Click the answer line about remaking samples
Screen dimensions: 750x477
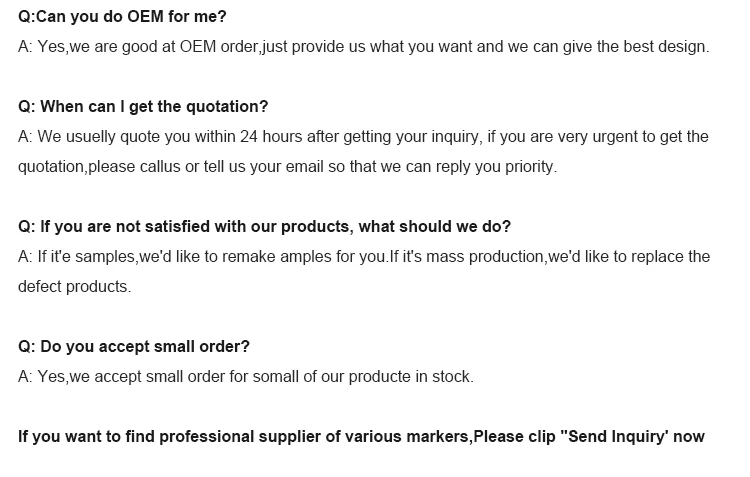tap(363, 257)
